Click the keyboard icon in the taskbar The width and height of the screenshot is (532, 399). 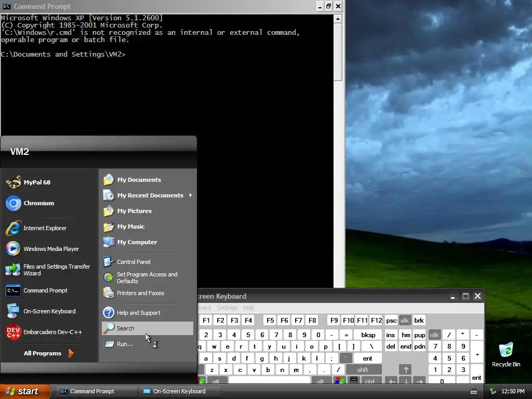click(474, 392)
